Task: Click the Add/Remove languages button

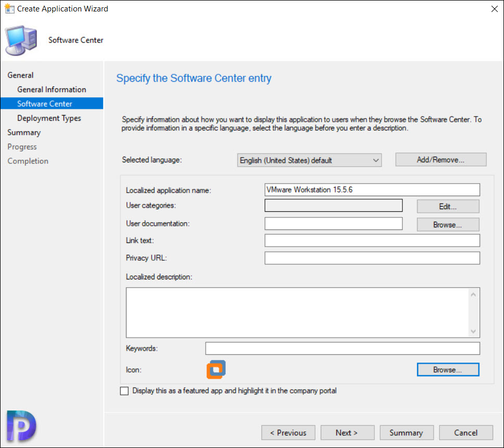Action: point(440,160)
